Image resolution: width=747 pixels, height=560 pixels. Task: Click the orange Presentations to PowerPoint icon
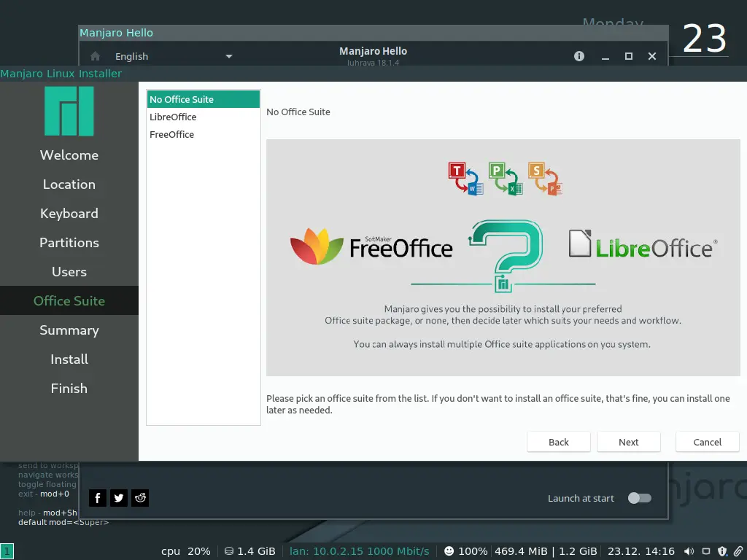pos(546,179)
